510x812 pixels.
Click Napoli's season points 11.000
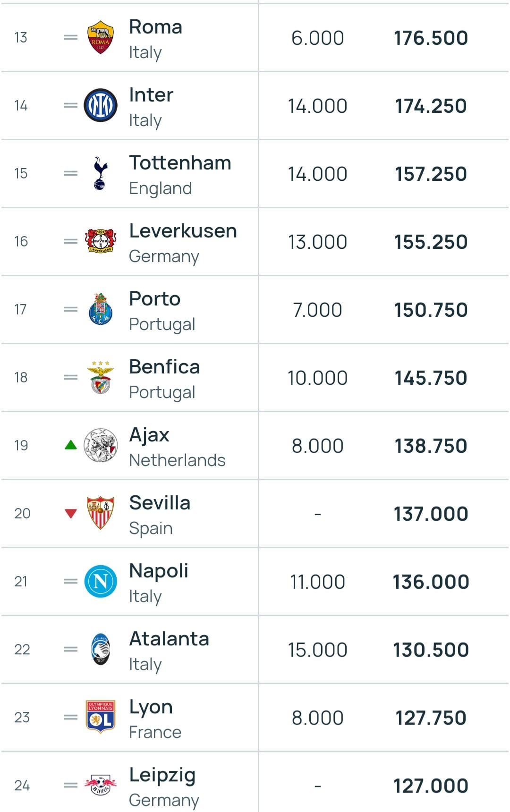[317, 582]
